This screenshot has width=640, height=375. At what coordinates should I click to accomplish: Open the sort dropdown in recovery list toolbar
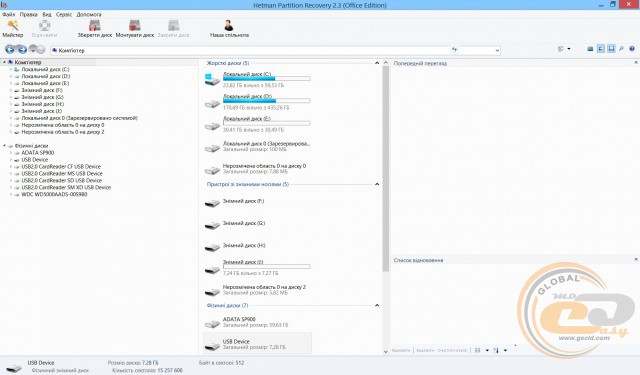pos(505,350)
